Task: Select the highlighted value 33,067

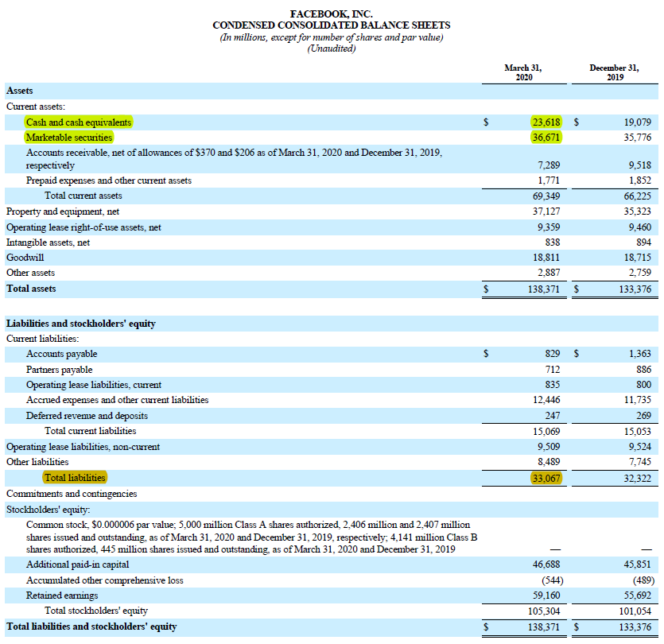Action: pyautogui.click(x=546, y=478)
